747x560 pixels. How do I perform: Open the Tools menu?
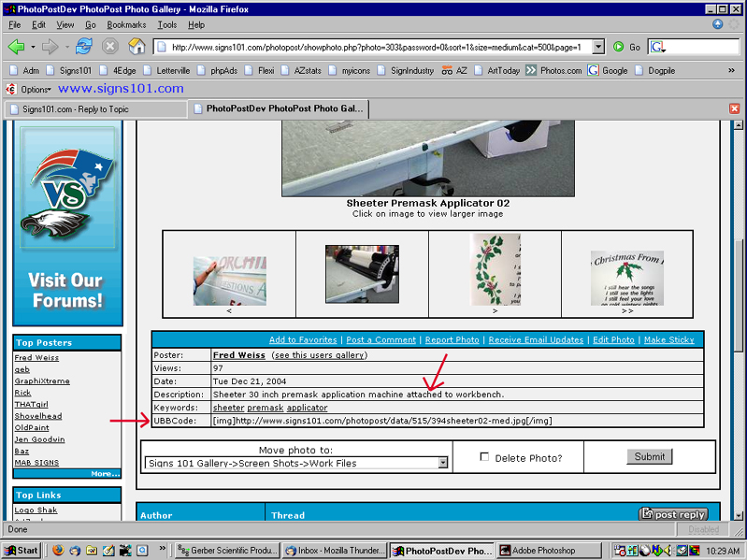click(x=167, y=24)
